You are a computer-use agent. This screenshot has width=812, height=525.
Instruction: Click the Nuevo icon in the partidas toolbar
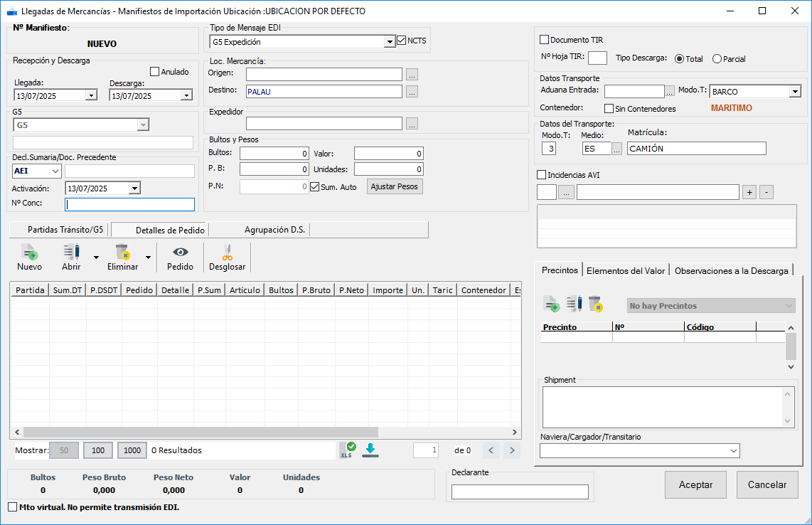pyautogui.click(x=29, y=252)
